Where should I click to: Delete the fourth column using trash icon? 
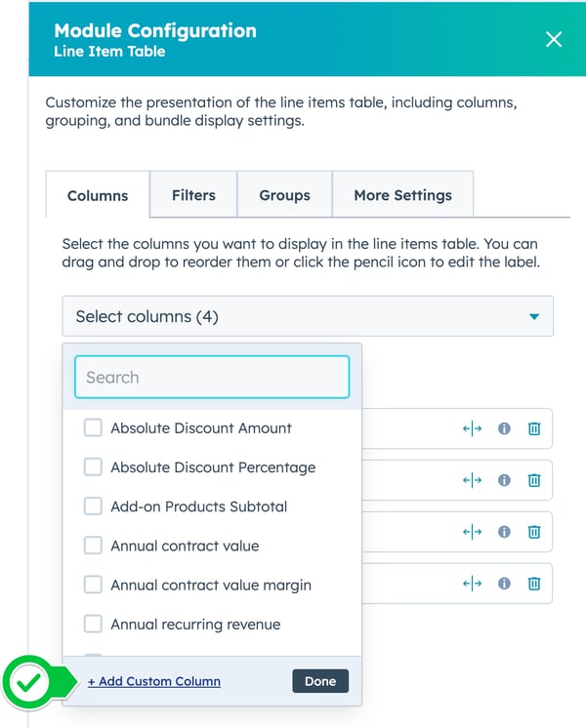click(534, 584)
